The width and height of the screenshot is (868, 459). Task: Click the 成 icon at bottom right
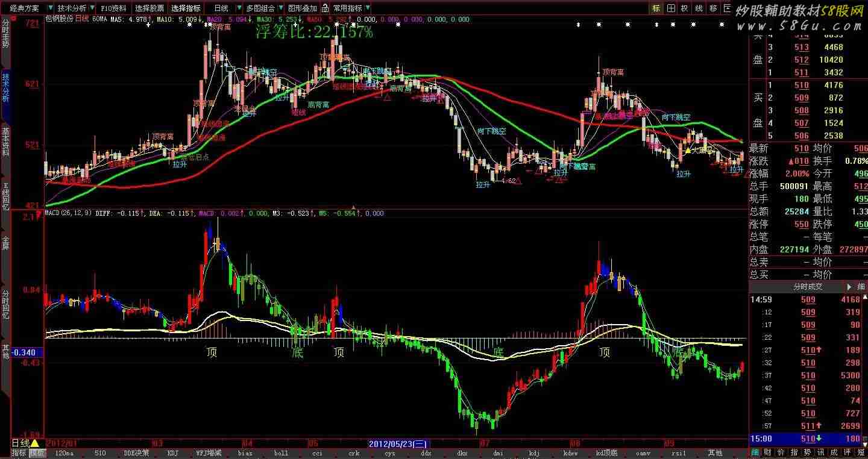coord(834,452)
